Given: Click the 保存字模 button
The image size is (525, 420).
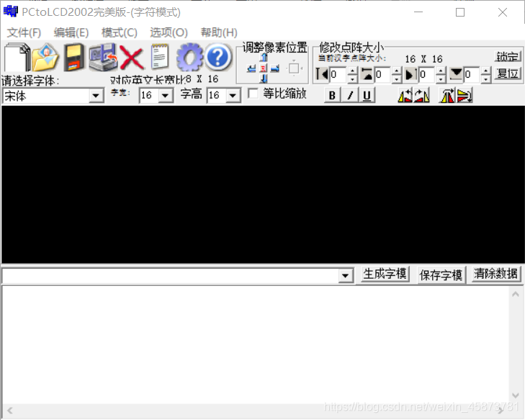Looking at the screenshot, I should [441, 275].
